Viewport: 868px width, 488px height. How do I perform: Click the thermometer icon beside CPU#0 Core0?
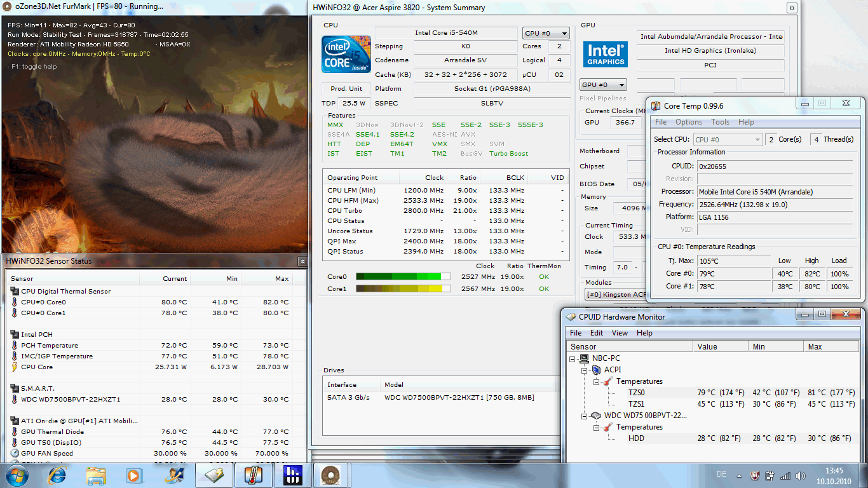15,302
